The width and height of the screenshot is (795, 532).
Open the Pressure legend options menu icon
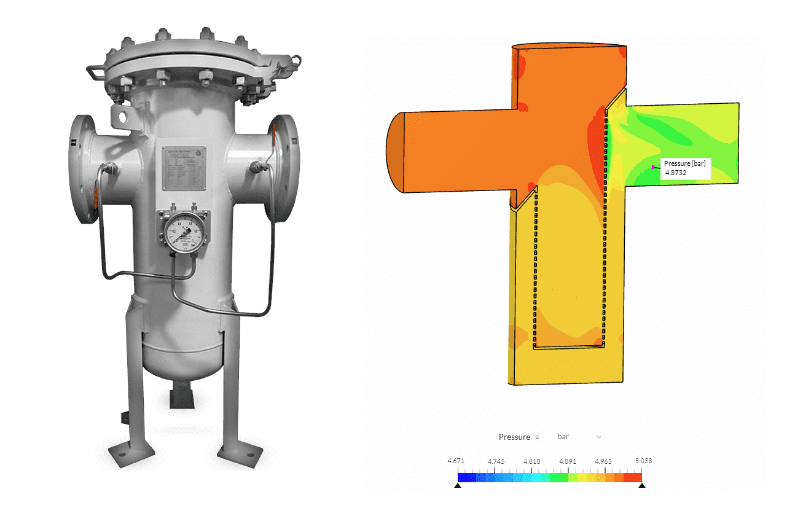tap(537, 437)
